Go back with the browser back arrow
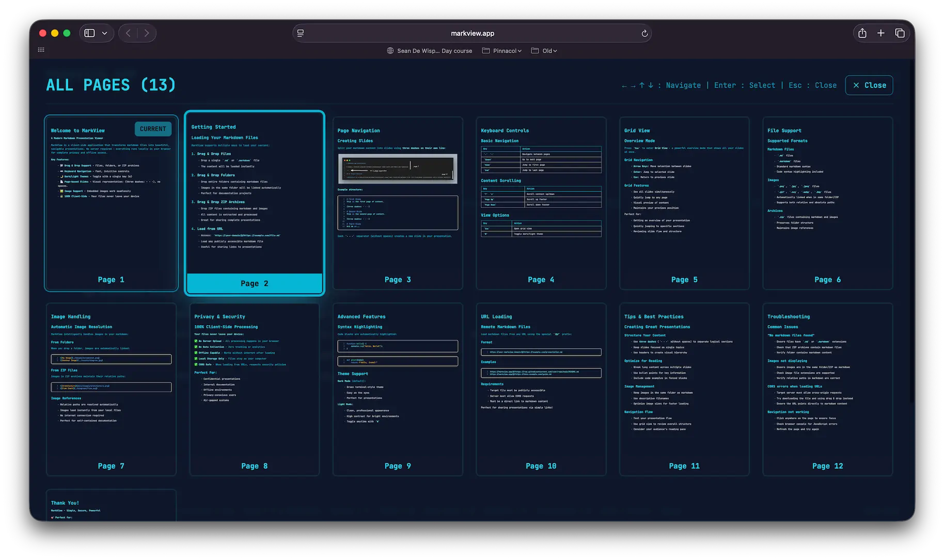 pos(128,33)
